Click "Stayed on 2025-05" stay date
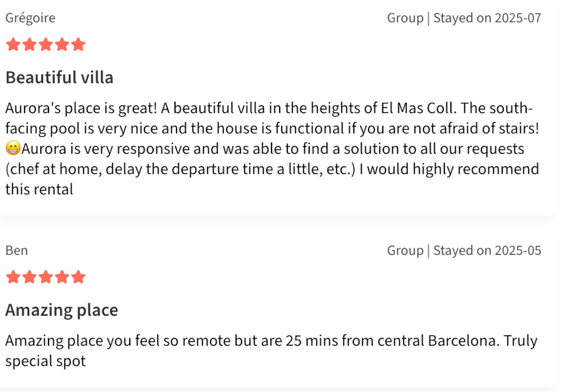Screen dimensions: 567x392 (x=487, y=251)
